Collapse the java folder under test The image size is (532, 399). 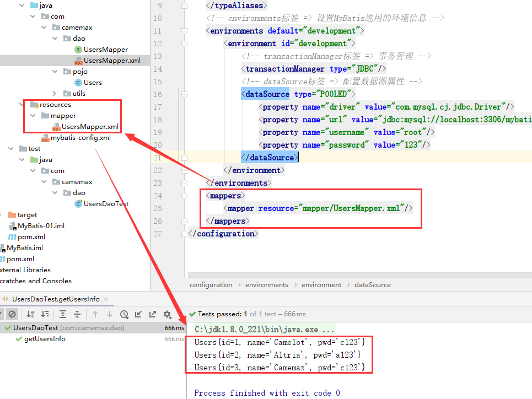tap(22, 160)
